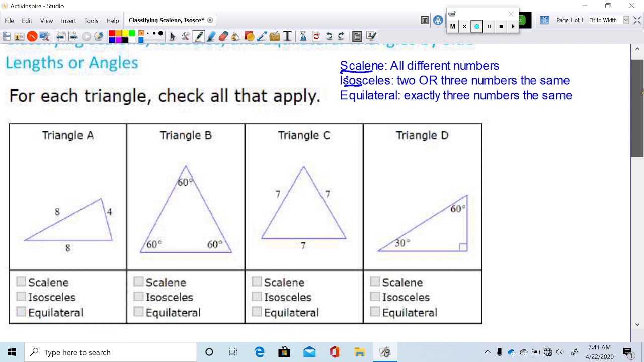Open the Tools wrench icon
The height and width of the screenshot is (362, 644).
coord(186,36)
